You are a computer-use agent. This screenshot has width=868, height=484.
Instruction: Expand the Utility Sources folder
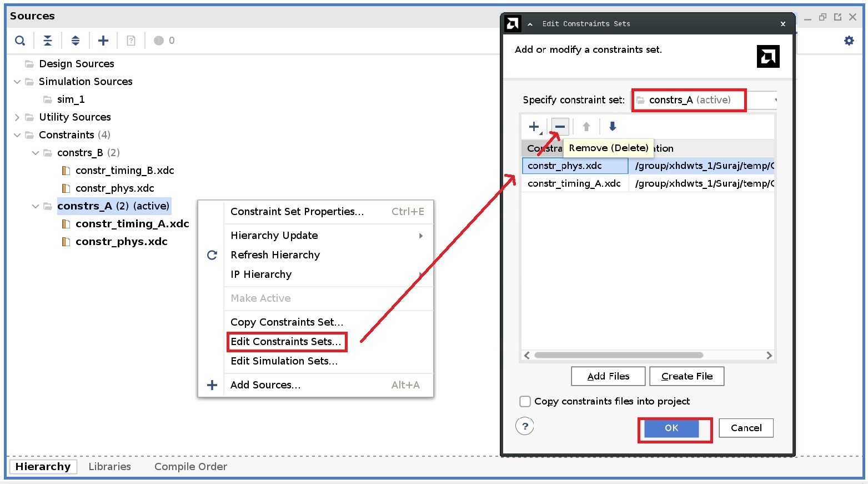click(17, 117)
